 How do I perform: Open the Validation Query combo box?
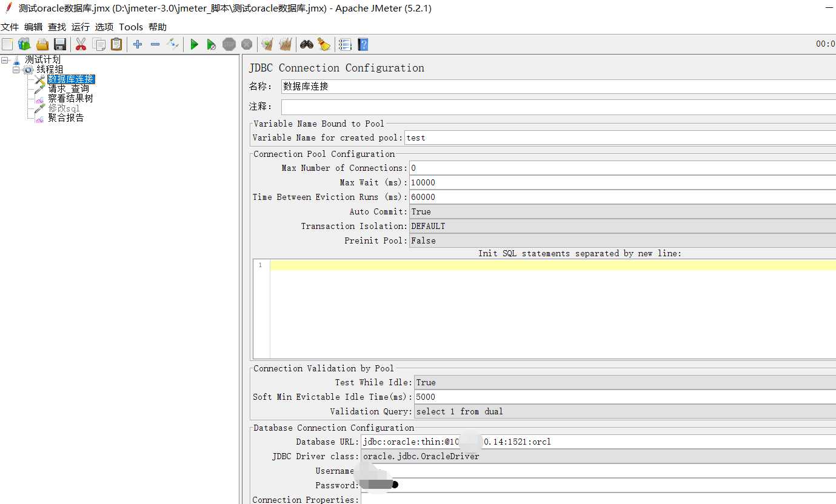[x=625, y=411]
